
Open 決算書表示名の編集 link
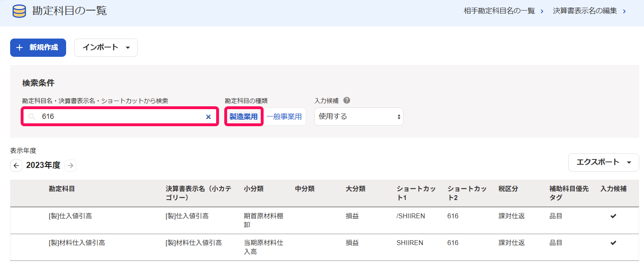click(585, 11)
